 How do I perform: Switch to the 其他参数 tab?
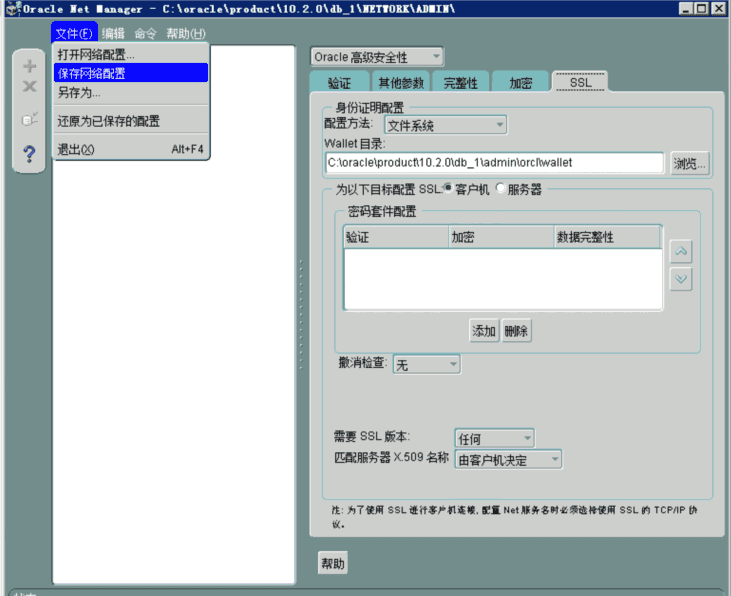coord(401,83)
